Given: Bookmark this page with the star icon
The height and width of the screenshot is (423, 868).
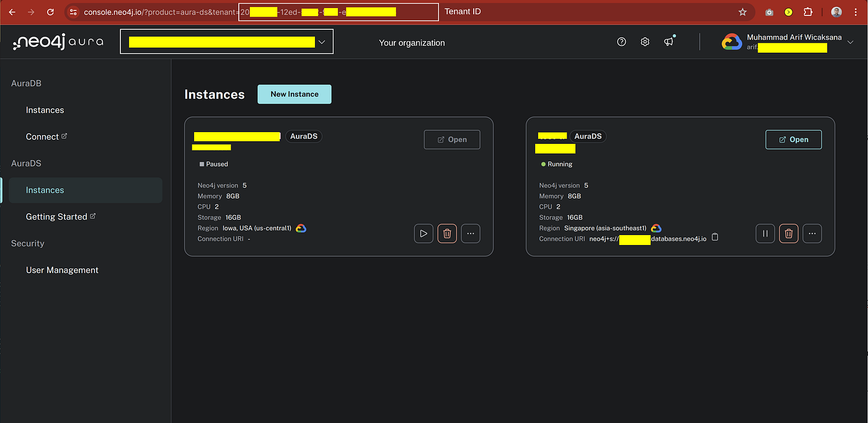Looking at the screenshot, I should tap(743, 12).
